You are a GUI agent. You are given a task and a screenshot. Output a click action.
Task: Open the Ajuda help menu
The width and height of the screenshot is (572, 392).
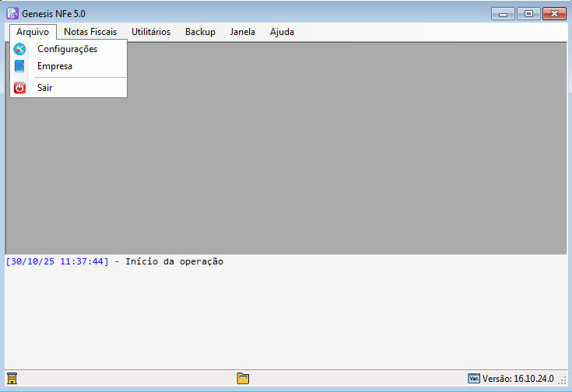[x=280, y=32]
